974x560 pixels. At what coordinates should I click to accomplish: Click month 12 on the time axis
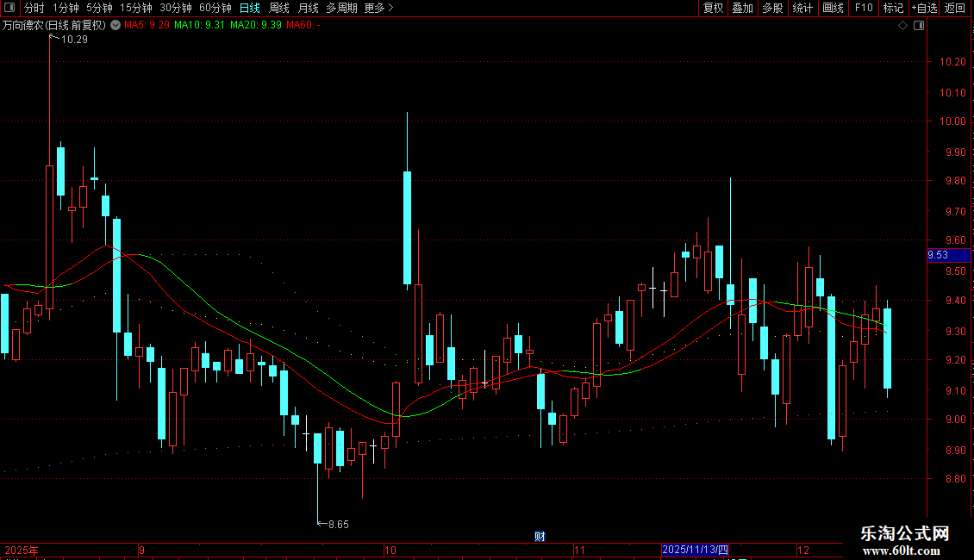pyautogui.click(x=803, y=550)
